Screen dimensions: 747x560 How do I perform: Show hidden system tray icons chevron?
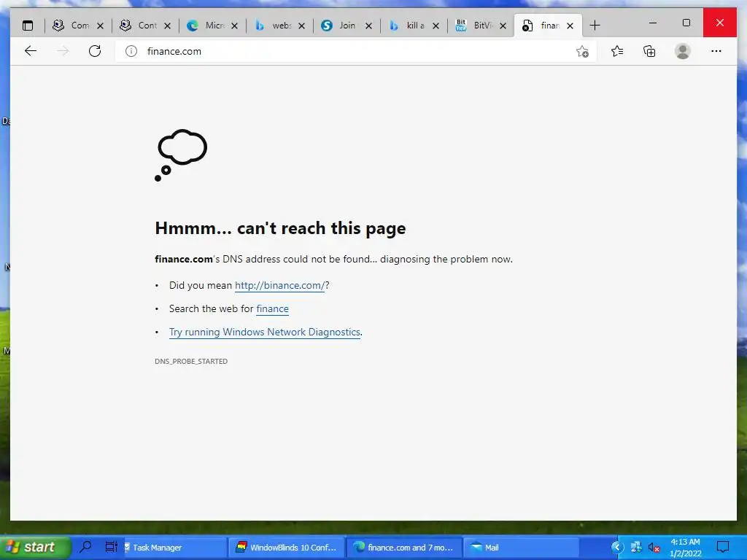(x=617, y=547)
